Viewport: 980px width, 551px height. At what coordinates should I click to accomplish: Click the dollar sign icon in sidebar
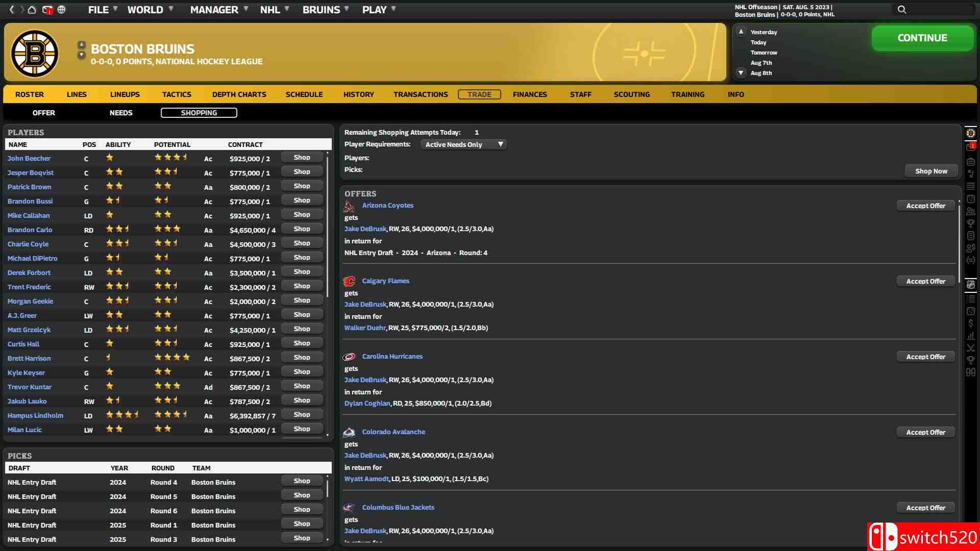click(x=970, y=323)
